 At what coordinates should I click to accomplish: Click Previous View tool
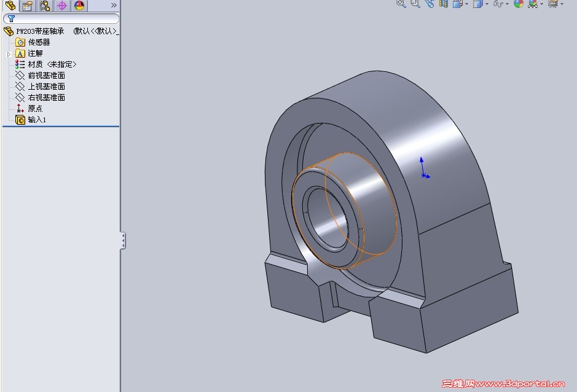[430, 4]
